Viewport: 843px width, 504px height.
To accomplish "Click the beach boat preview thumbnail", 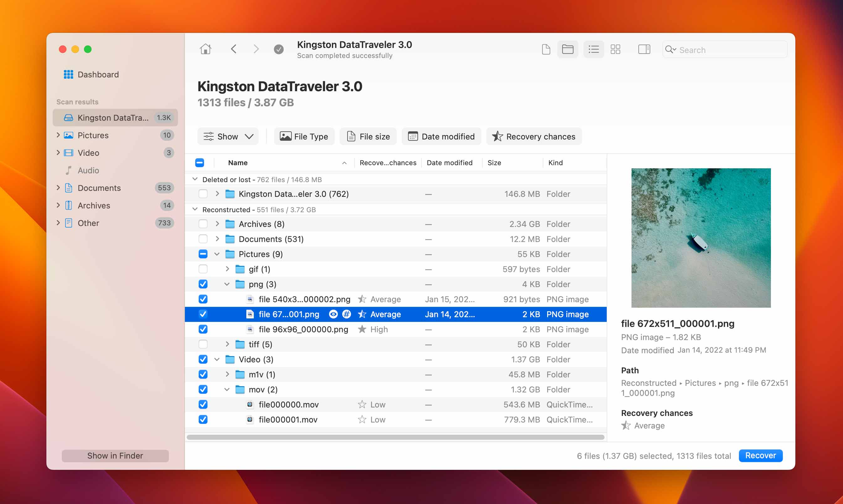I will point(701,238).
